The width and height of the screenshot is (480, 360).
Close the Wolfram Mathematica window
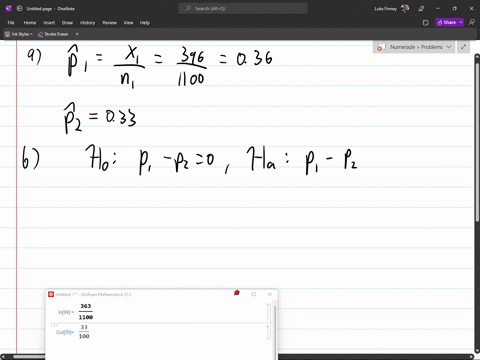coord(270,294)
